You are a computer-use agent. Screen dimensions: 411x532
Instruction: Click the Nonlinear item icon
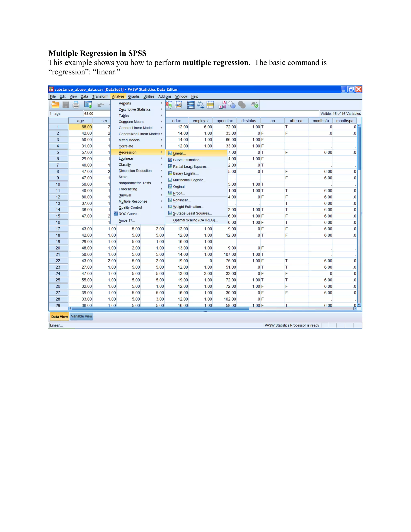[x=170, y=200]
